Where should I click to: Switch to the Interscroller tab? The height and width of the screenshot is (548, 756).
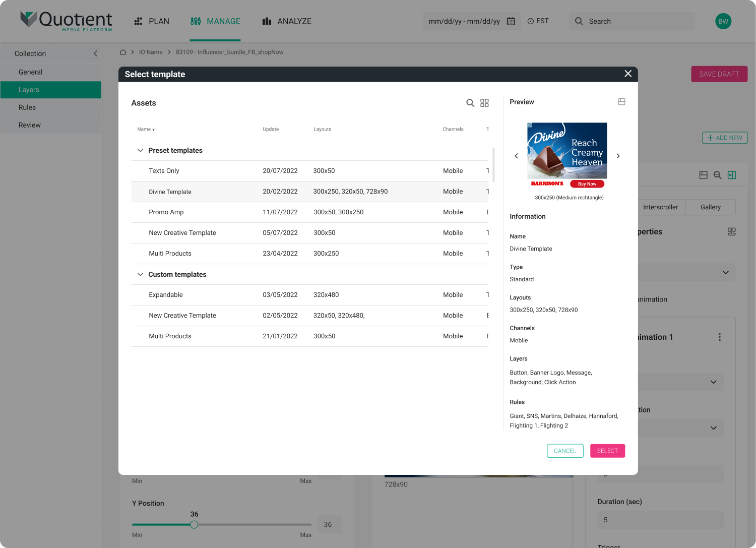click(660, 207)
